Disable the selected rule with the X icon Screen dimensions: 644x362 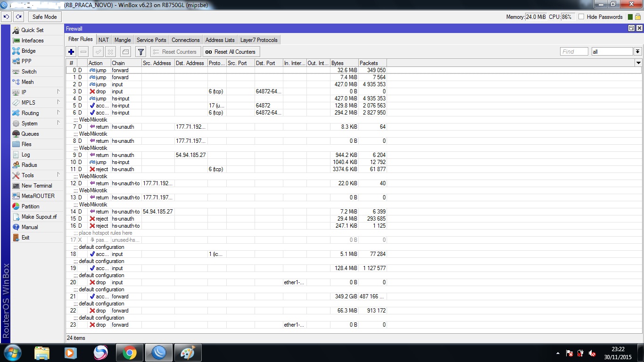click(110, 52)
